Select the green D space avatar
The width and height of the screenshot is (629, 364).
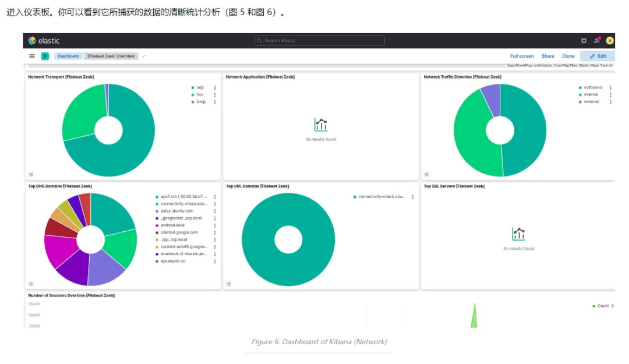tap(45, 56)
